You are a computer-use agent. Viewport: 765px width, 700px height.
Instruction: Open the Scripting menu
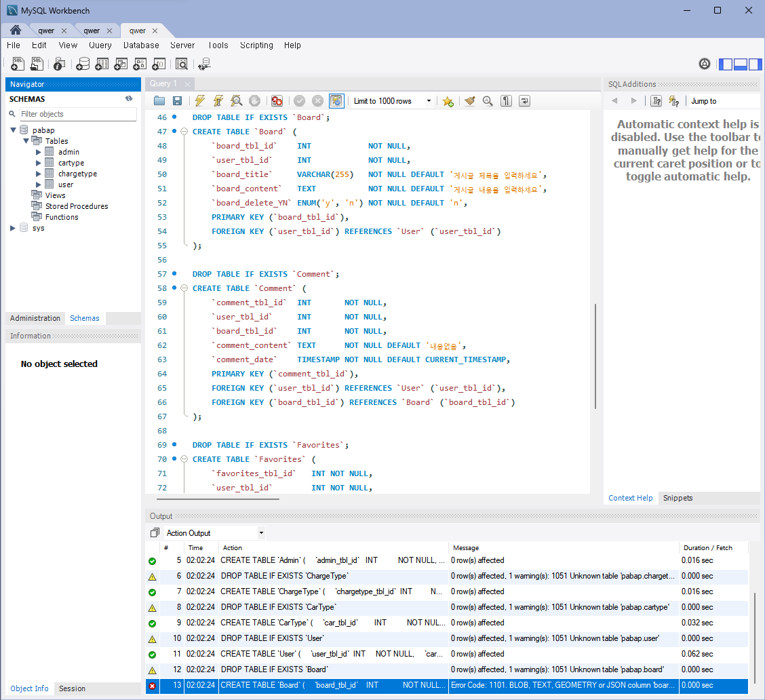(x=256, y=45)
